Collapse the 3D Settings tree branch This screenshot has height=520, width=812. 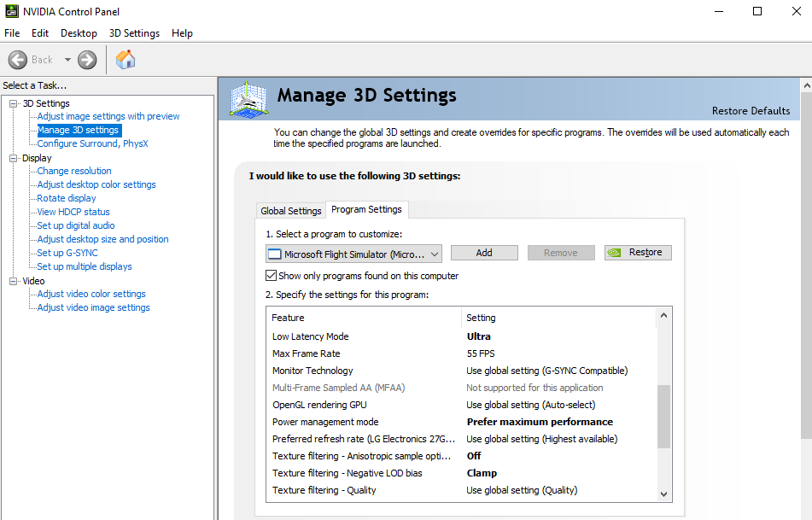(12, 102)
